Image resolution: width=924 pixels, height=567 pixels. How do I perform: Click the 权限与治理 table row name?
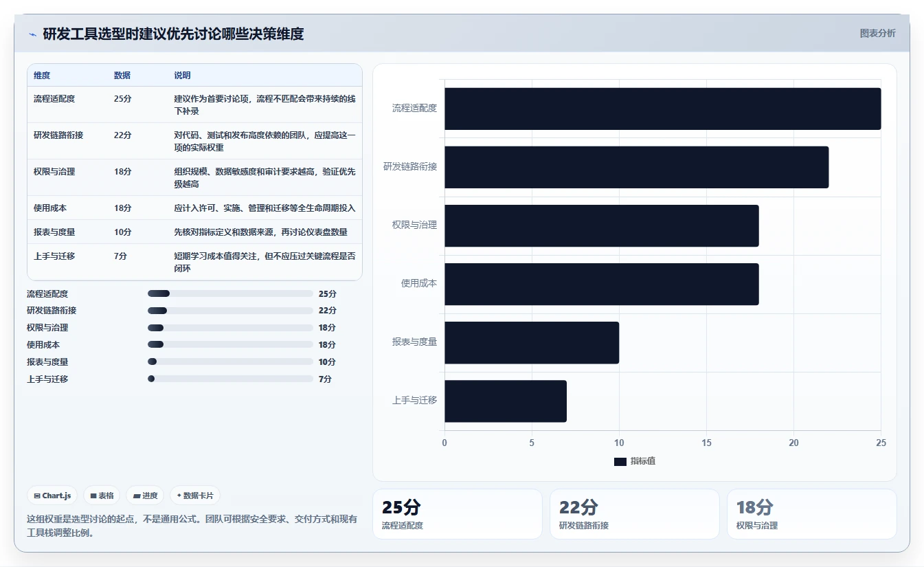click(54, 172)
